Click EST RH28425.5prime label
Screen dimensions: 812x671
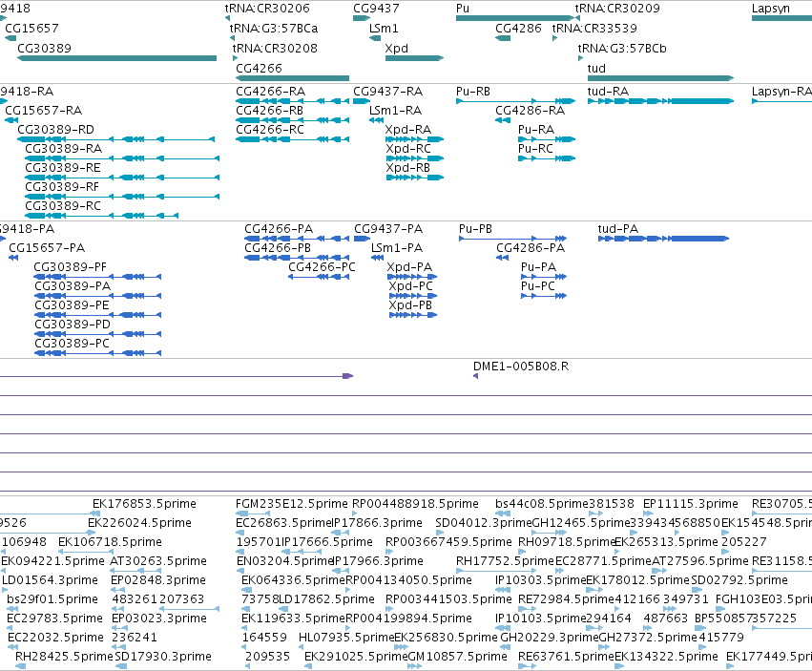click(x=64, y=657)
